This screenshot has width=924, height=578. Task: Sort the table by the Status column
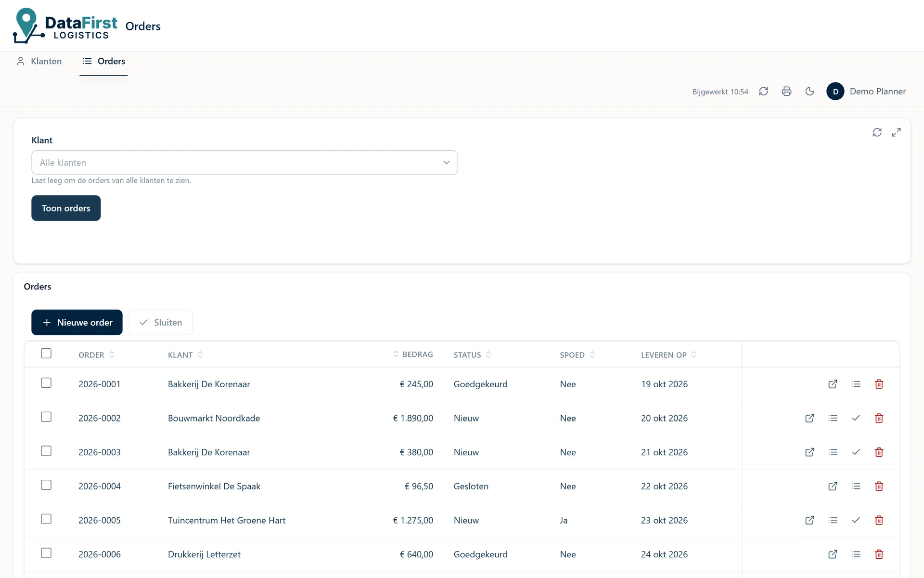coord(472,355)
